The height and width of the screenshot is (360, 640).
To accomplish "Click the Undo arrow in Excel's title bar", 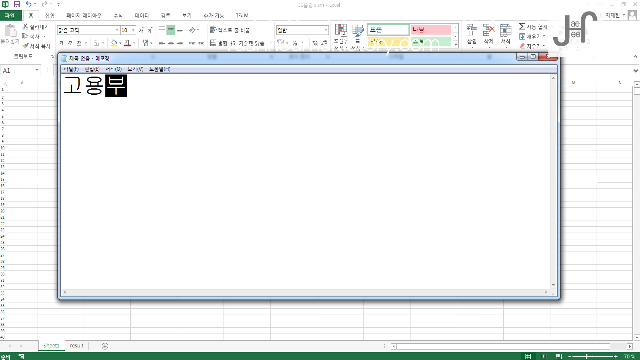I will click(28, 4).
